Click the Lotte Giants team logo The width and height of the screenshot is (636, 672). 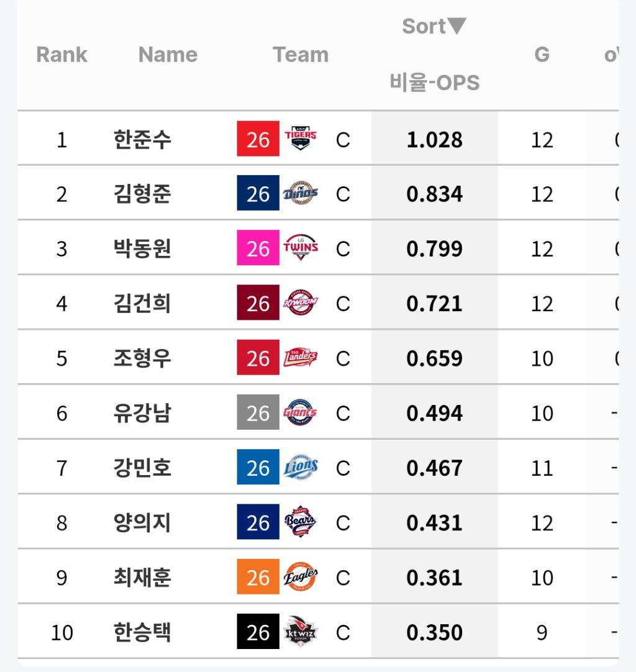301,412
